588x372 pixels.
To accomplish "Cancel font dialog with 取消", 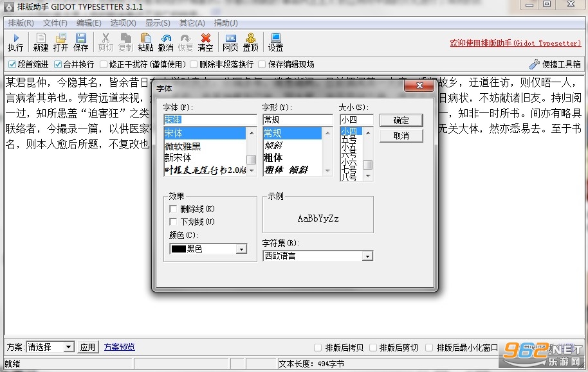I will 401,136.
